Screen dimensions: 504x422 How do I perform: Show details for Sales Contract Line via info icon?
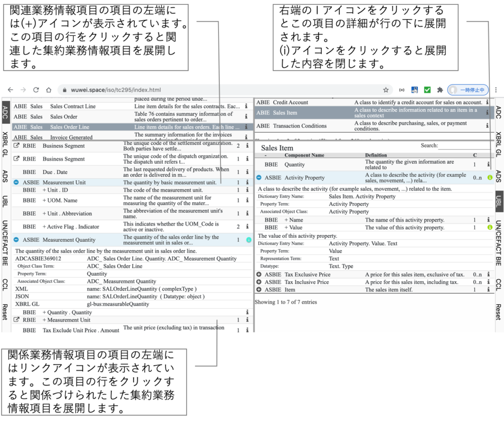(246, 106)
